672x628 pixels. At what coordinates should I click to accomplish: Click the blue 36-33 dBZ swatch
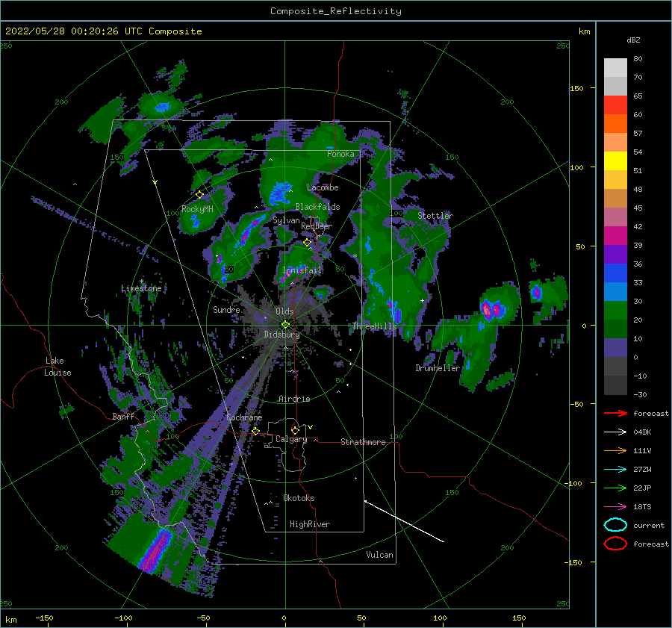click(x=615, y=273)
